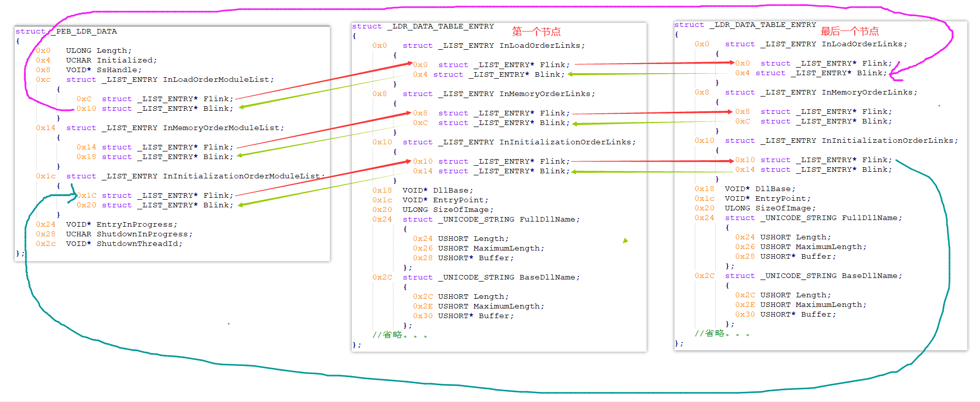Viewport: 980px width, 402px height.
Task: Select the UCHAR ShutdownInProgress field
Action: [x=129, y=234]
